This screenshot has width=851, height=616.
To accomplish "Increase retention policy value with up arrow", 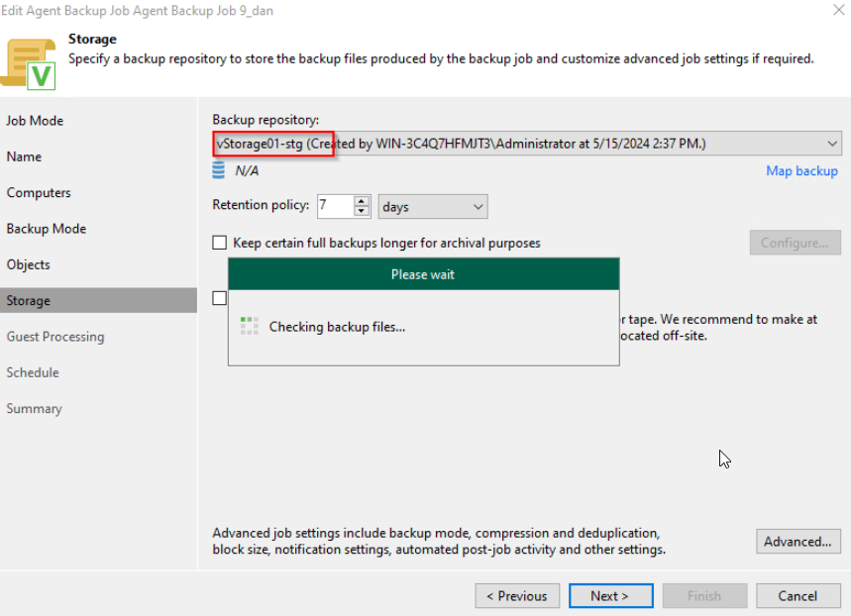I will pos(362,201).
